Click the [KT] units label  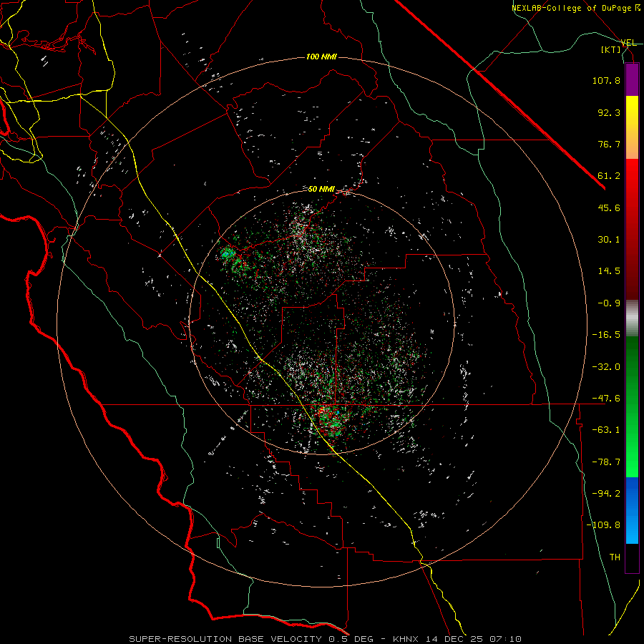pyautogui.click(x=611, y=49)
